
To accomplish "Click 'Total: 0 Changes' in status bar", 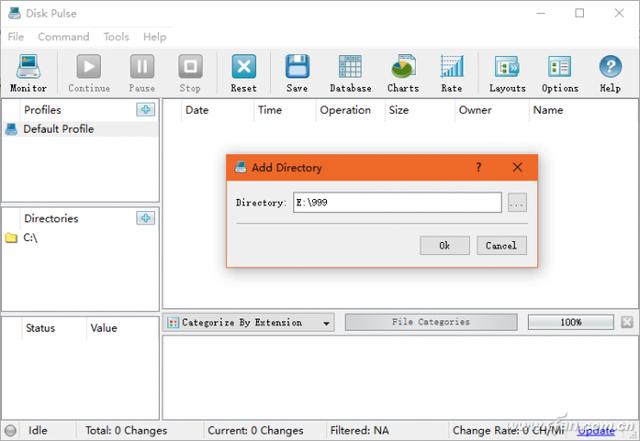I will pyautogui.click(x=126, y=430).
